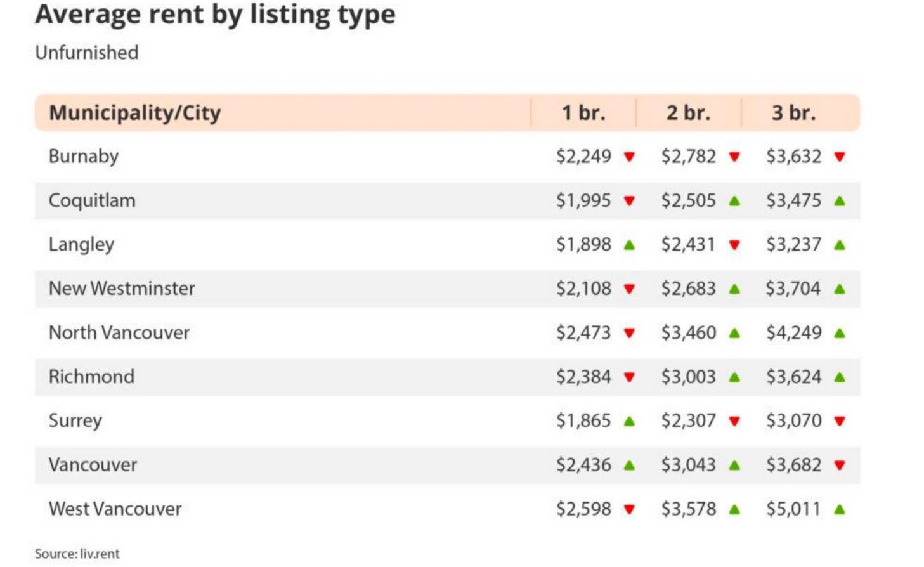924x567 pixels.
Task: Select the Burnaby row label
Action: pyautogui.click(x=84, y=157)
